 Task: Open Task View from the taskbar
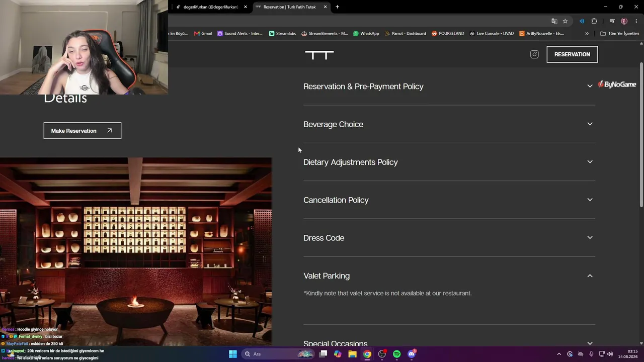(323, 354)
